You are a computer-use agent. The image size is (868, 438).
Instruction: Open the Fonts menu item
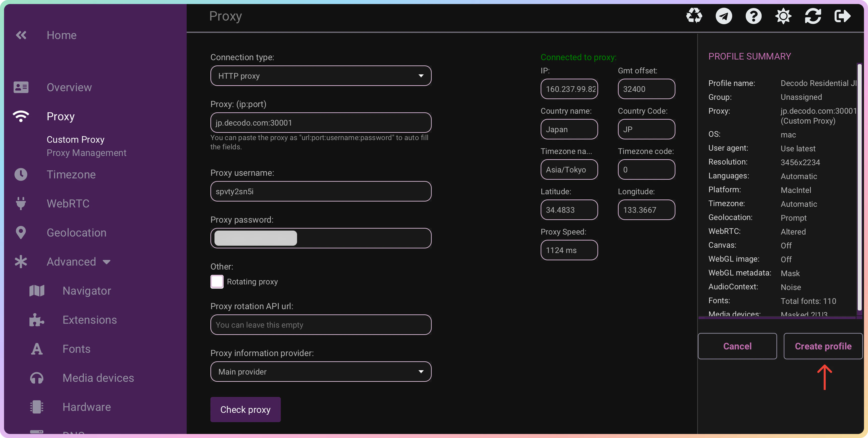(76, 349)
